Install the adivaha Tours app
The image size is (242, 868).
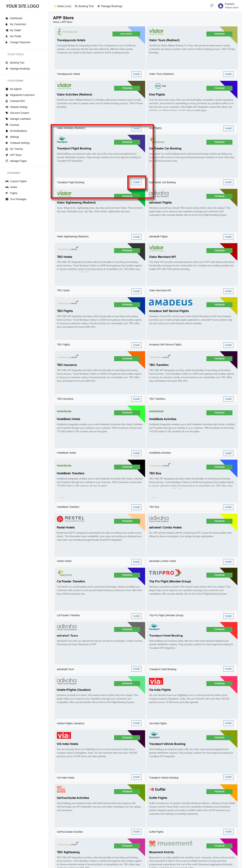[x=136, y=669]
